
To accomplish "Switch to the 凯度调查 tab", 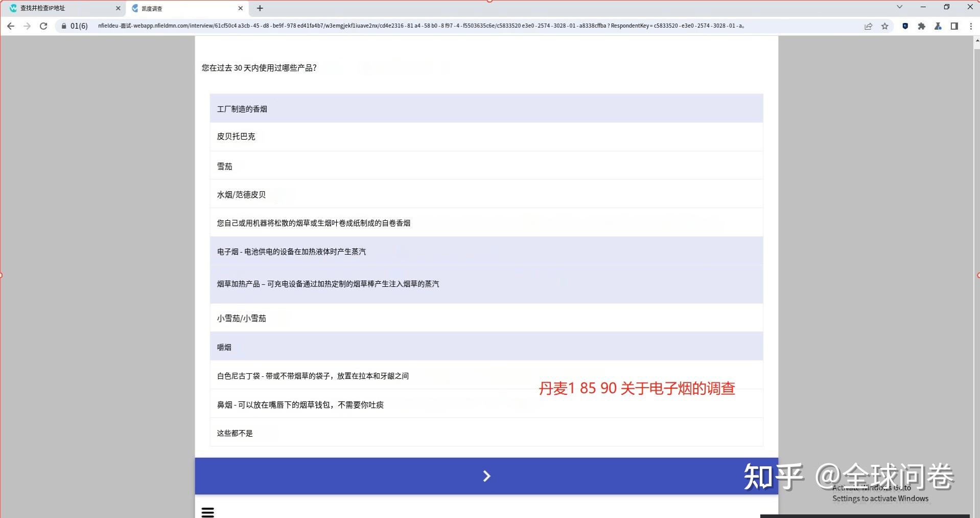I will tap(187, 8).
